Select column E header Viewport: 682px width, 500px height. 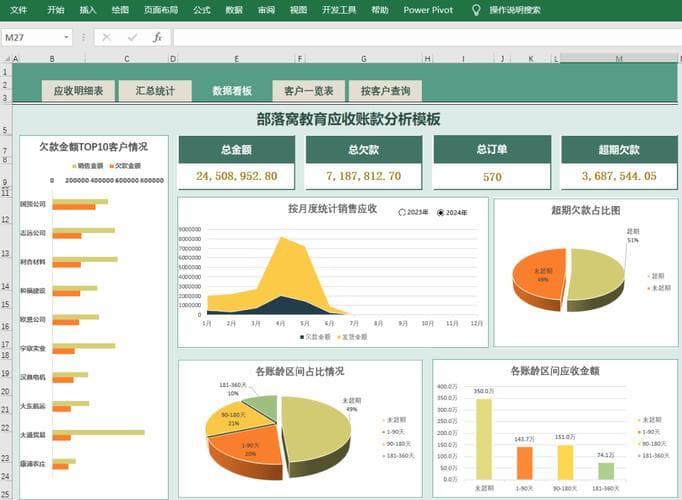click(x=237, y=59)
